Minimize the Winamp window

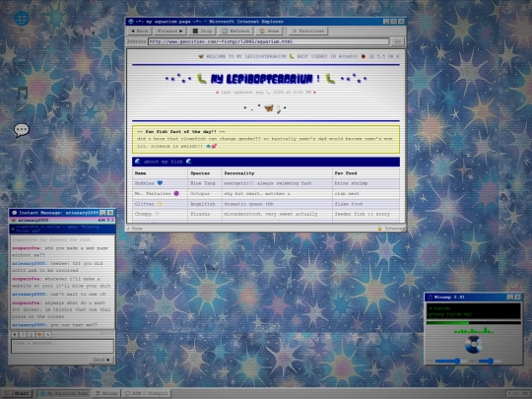click(510, 298)
